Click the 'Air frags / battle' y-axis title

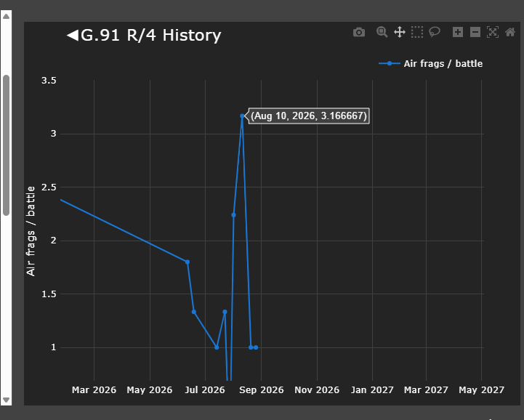tap(31, 231)
